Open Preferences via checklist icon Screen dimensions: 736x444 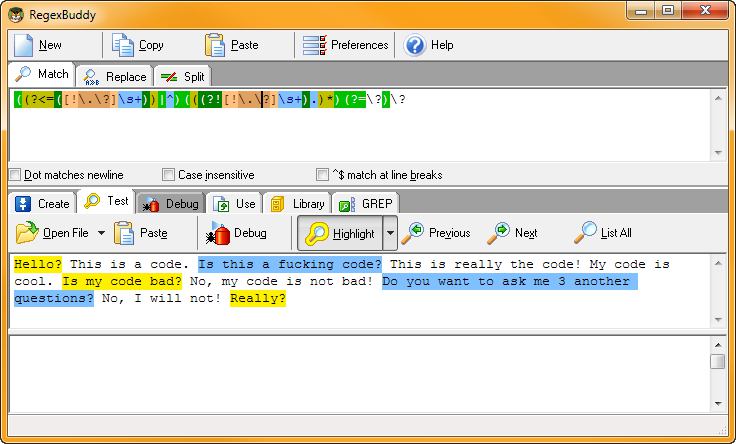(x=314, y=45)
